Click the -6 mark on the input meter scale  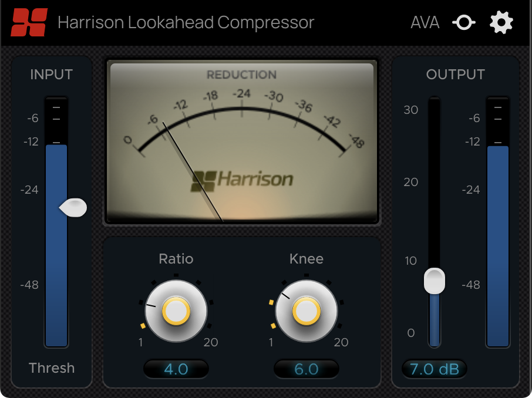tap(33, 118)
